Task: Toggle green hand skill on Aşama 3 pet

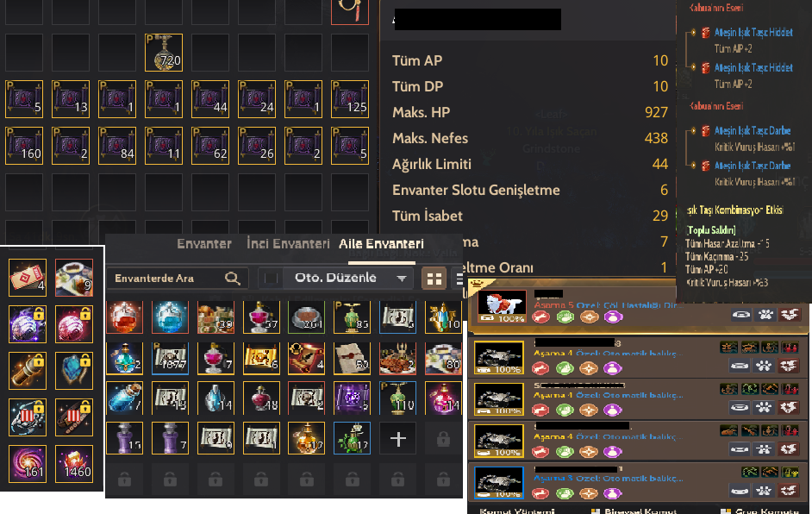Action: point(565,492)
